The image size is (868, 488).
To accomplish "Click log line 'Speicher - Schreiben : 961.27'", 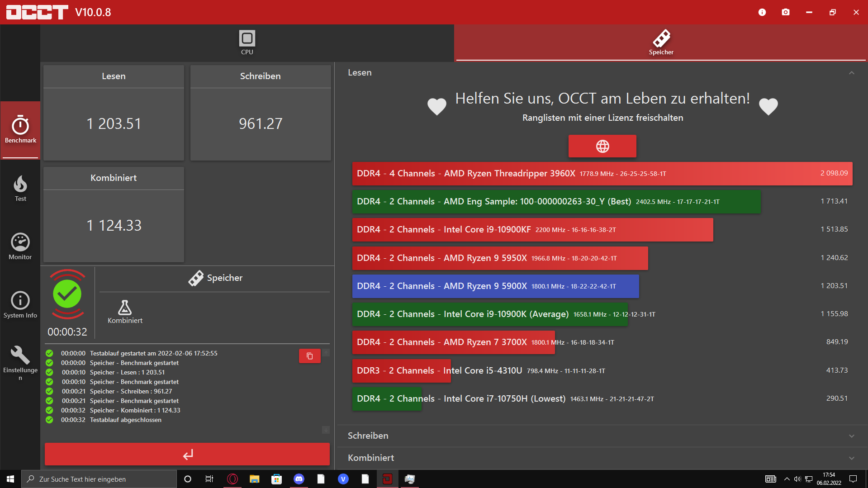I will click(131, 392).
